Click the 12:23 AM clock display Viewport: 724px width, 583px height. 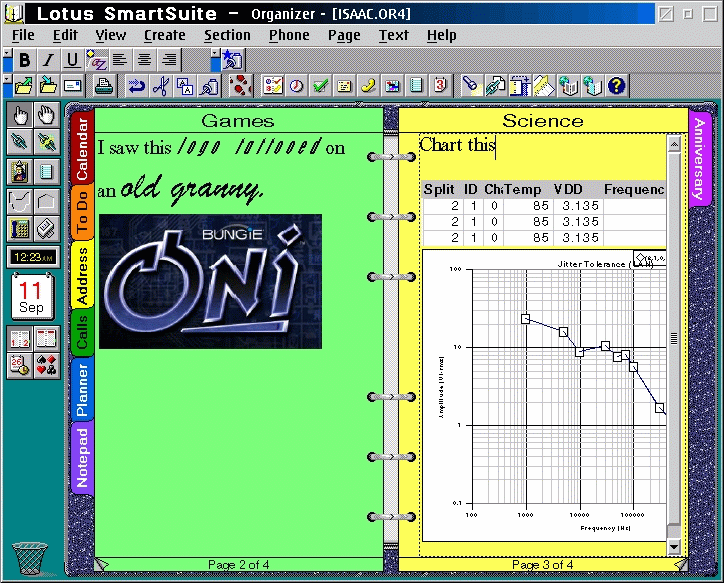(x=33, y=257)
